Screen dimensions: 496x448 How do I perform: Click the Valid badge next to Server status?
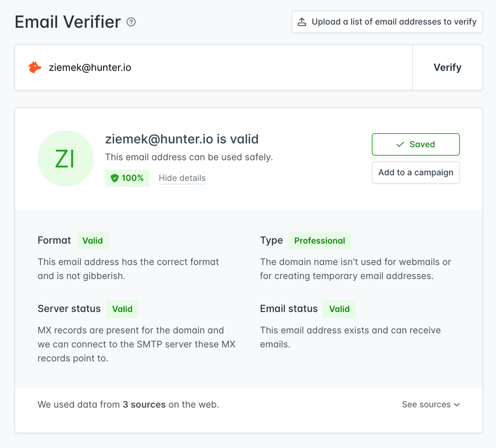[x=122, y=309]
